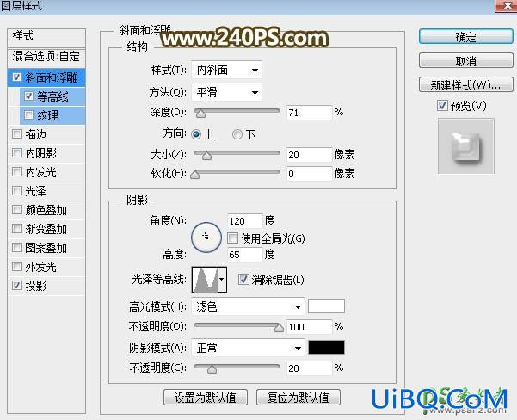Open the 等高线 settings entry
The image size is (517, 420).
point(52,96)
